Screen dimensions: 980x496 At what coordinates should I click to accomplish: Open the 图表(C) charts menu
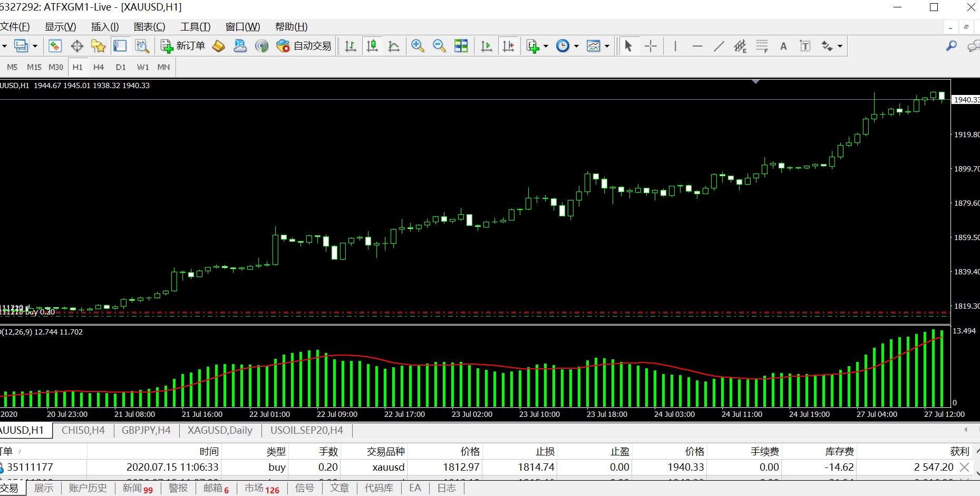click(x=149, y=27)
